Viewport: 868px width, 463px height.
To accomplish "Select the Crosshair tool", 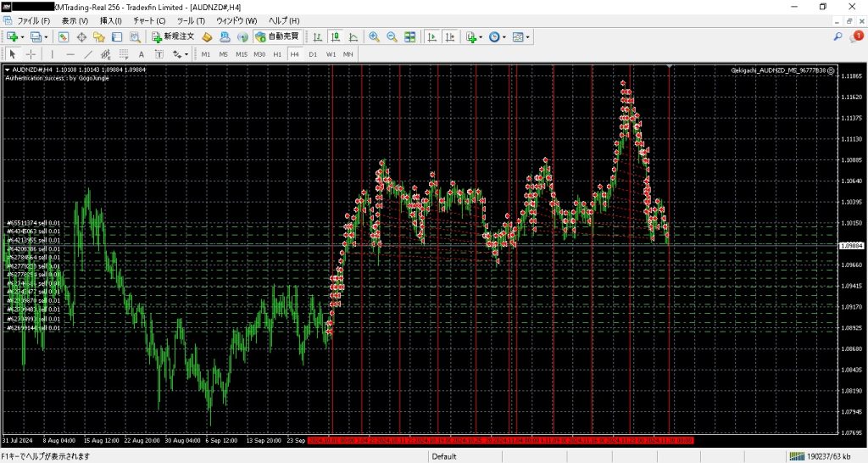I will click(x=31, y=53).
